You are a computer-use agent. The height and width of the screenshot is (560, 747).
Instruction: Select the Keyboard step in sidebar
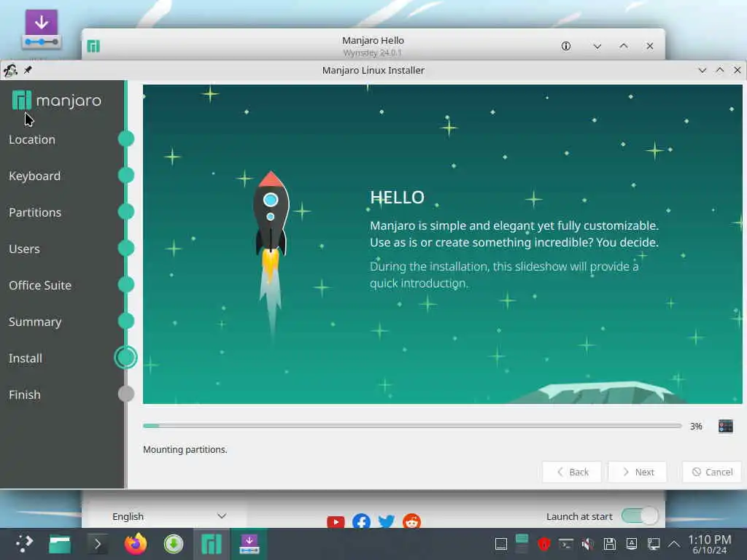tap(34, 176)
